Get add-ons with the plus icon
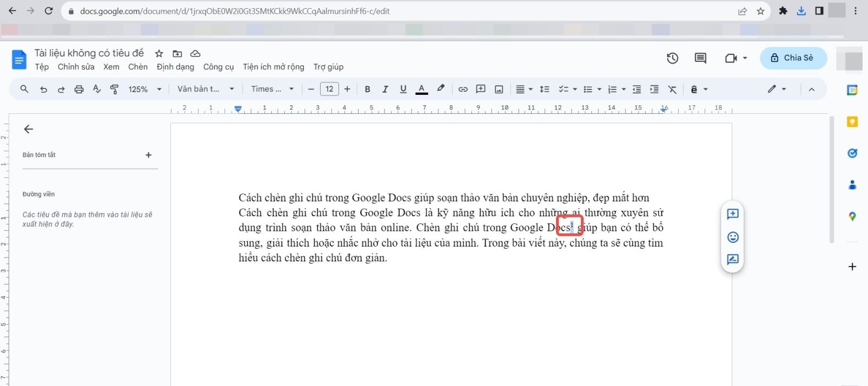 (x=852, y=267)
